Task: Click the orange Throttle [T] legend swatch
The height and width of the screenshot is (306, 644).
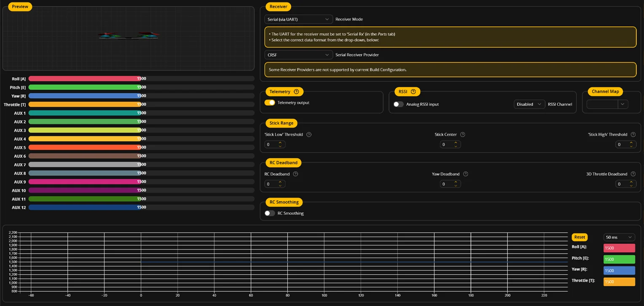Action: tap(619, 282)
